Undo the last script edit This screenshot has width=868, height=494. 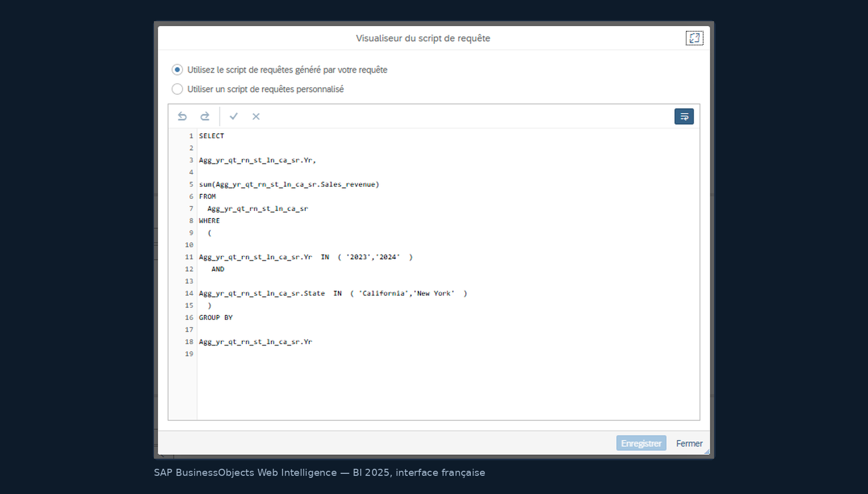[182, 117]
